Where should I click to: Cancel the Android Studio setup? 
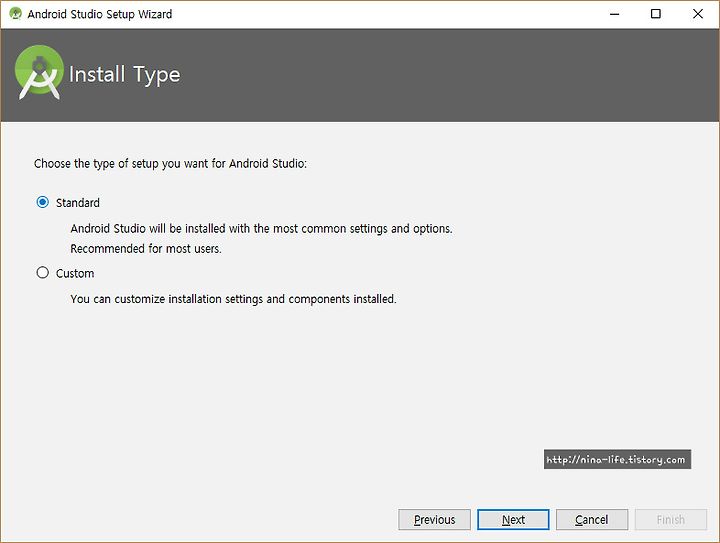tap(592, 520)
